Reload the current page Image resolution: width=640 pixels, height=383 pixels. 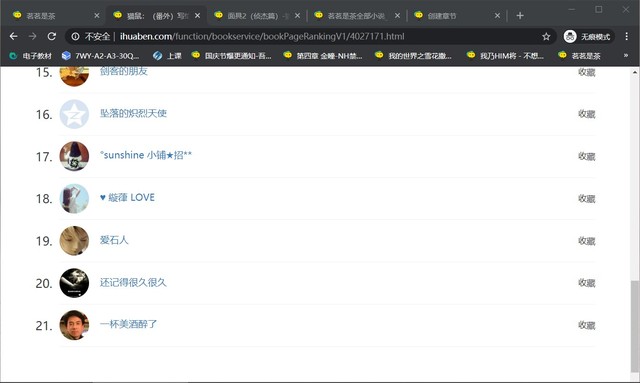[51, 36]
